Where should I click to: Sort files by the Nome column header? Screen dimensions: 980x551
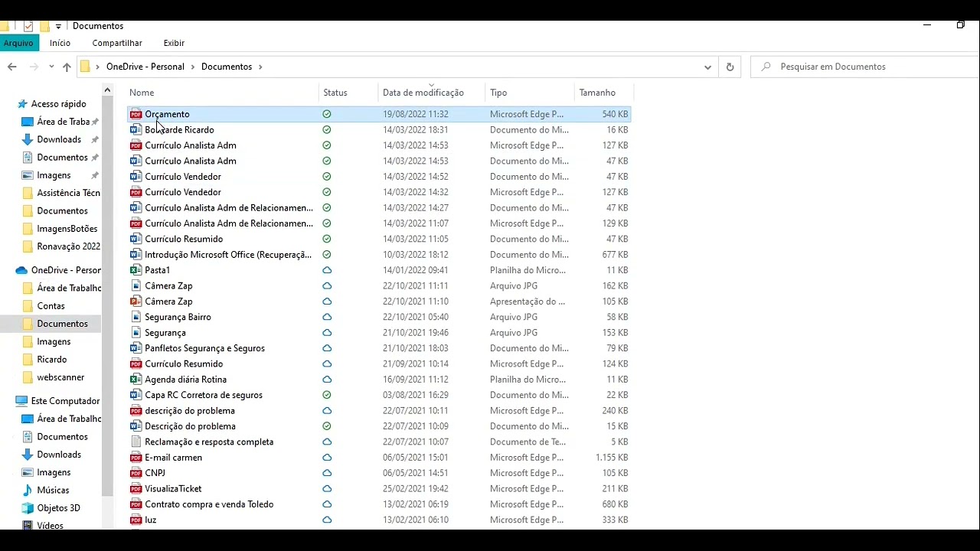click(222, 93)
